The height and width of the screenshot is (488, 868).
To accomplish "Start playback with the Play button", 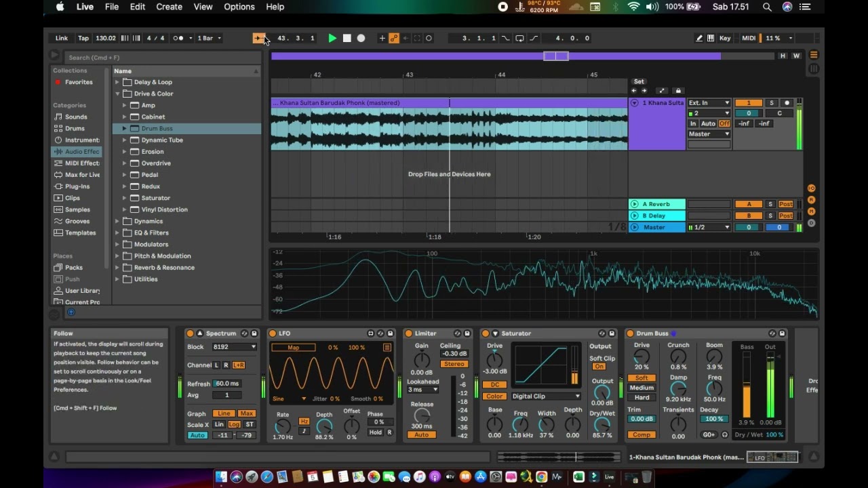I will [x=332, y=38].
